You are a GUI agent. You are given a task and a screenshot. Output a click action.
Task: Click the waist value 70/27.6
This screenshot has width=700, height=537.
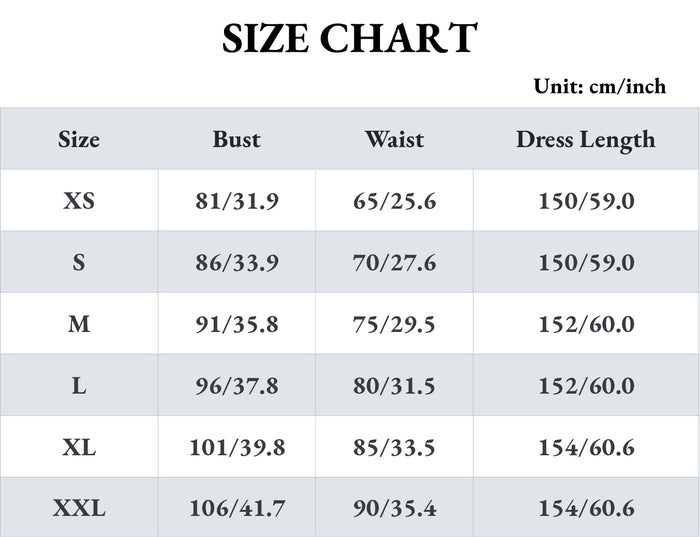pyautogui.click(x=394, y=263)
